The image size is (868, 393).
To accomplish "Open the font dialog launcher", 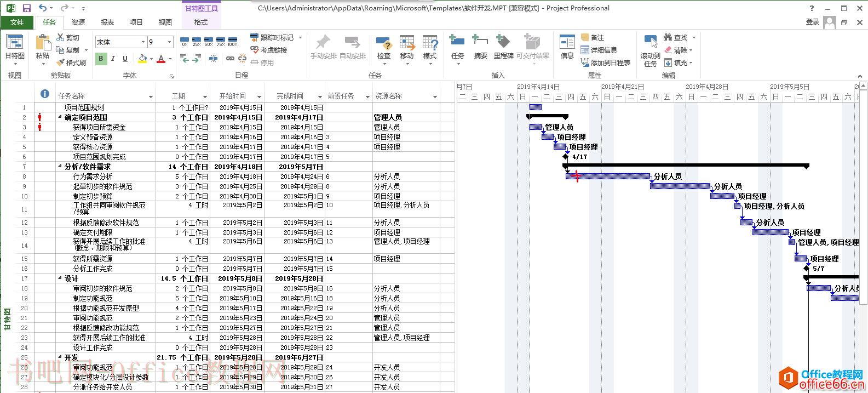I will click(x=171, y=76).
